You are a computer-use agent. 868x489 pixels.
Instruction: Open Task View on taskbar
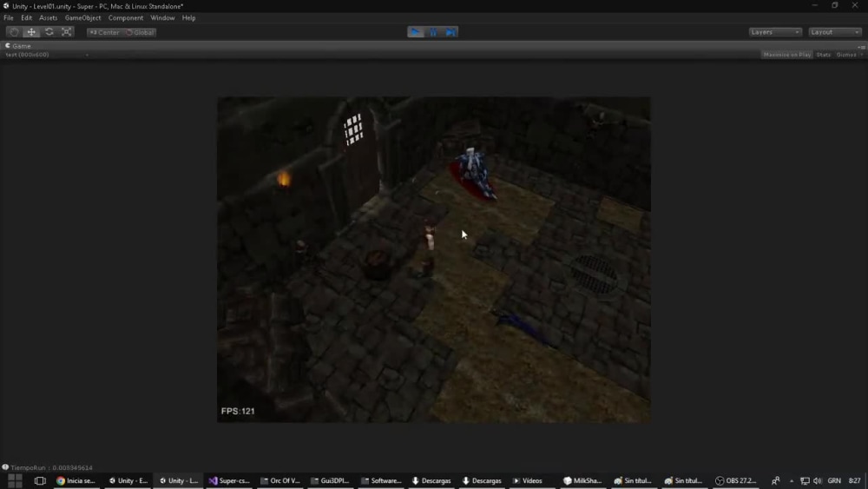[40, 480]
